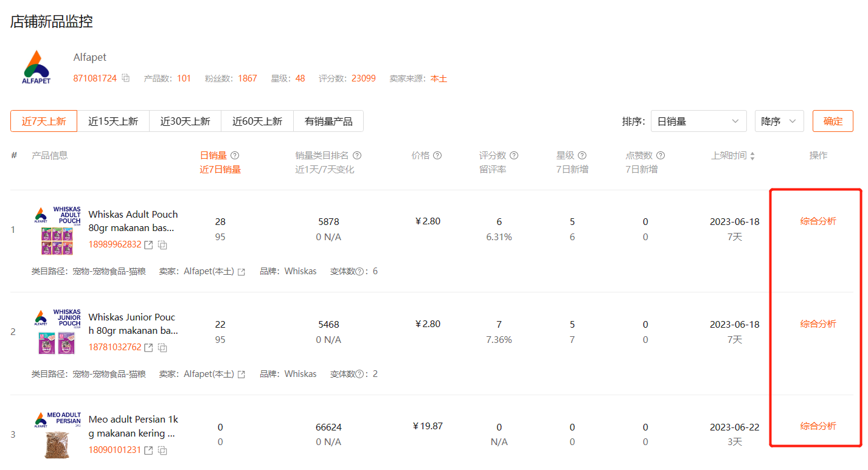Image resolution: width=868 pixels, height=470 pixels.
Task: Click the review rate 6.31%
Action: [499, 237]
